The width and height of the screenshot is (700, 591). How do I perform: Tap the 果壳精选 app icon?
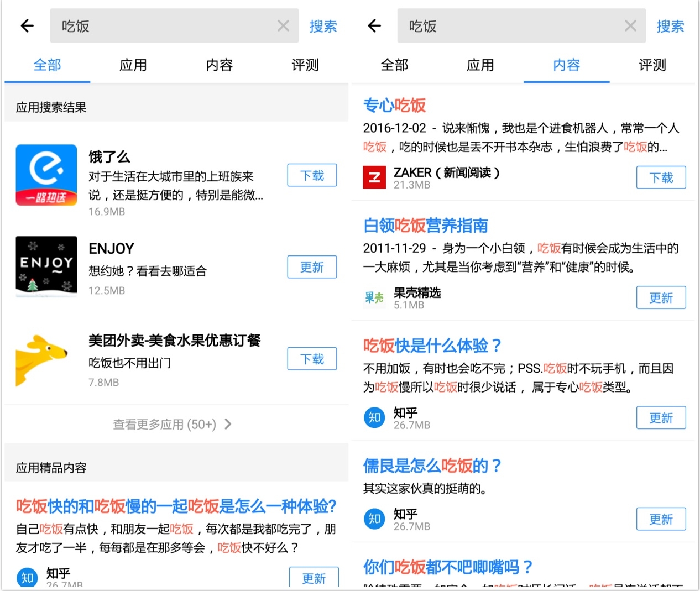coord(374,297)
